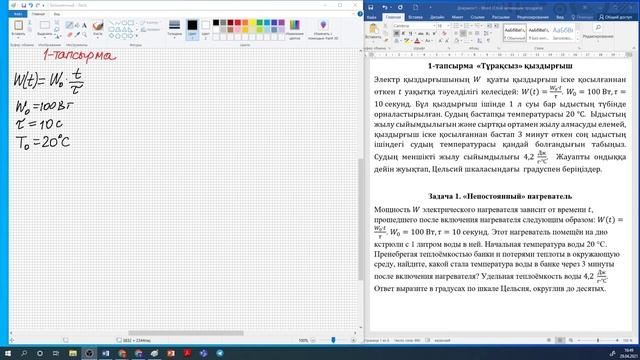Toggle Underline formatting in Word
The width and height of the screenshot is (640, 360).
tap(410, 33)
